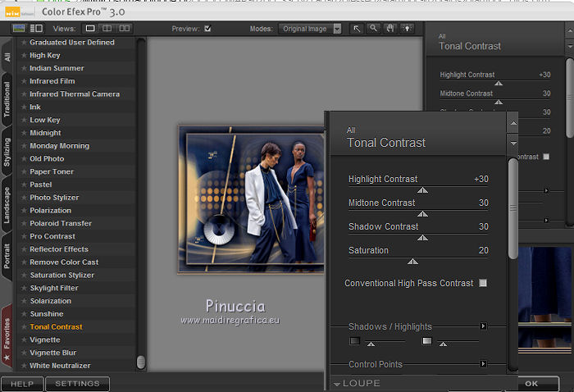
Task: Switch to the Traditional category tab
Action: coord(7,99)
